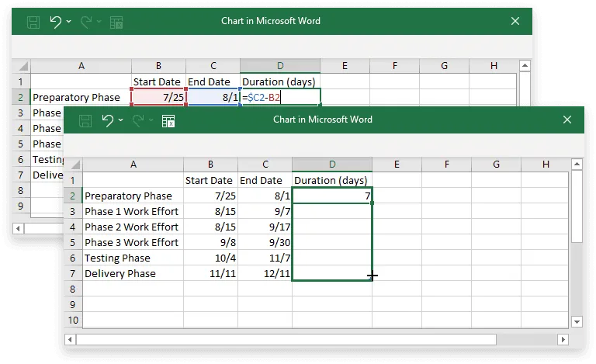Click Edit Data in Excel icon, back window
Screen dimensions: 596x364
pos(116,23)
